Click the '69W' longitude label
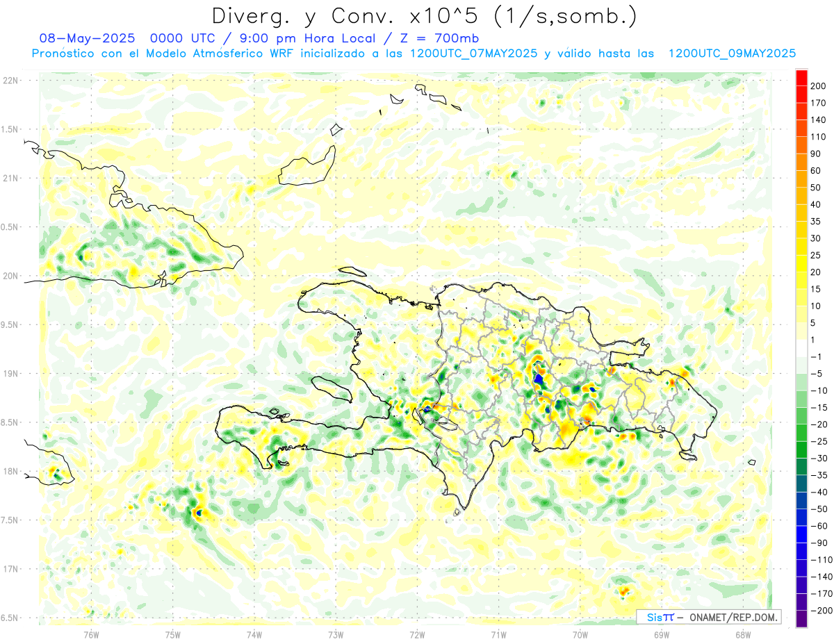The image size is (834, 644). (662, 635)
